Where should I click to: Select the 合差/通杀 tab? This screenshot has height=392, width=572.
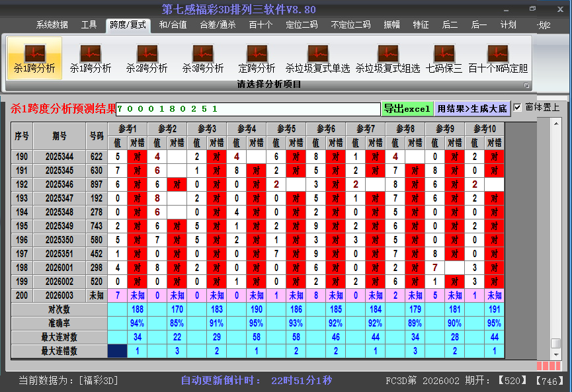[x=218, y=25]
